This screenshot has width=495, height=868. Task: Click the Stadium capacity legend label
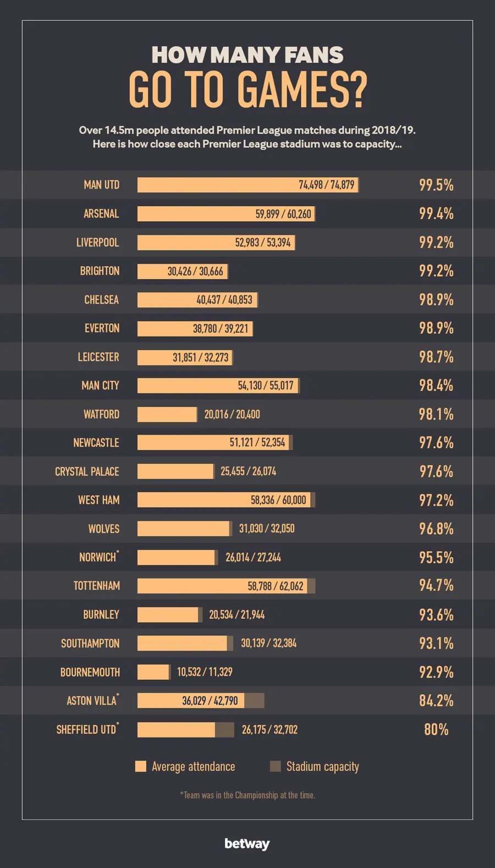(322, 766)
